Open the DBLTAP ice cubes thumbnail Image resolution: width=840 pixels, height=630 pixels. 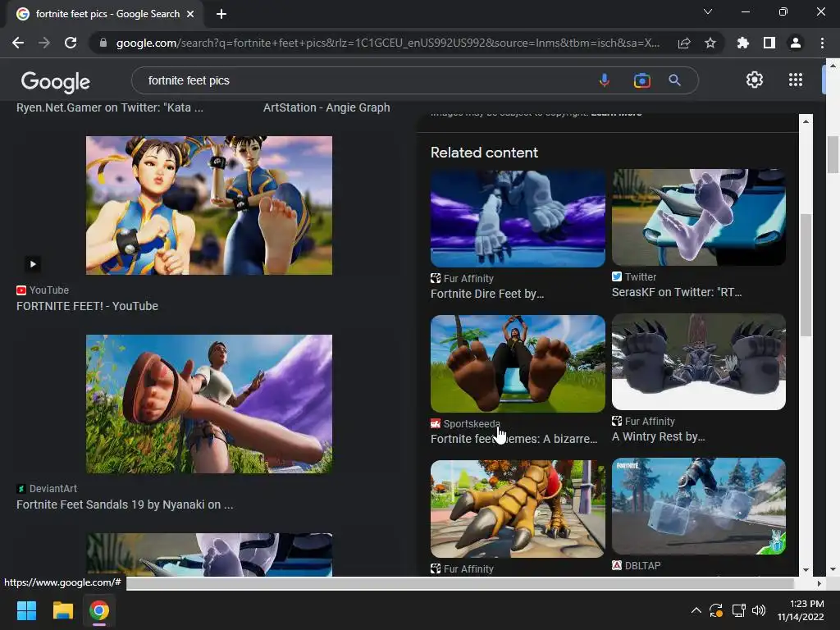[699, 506]
